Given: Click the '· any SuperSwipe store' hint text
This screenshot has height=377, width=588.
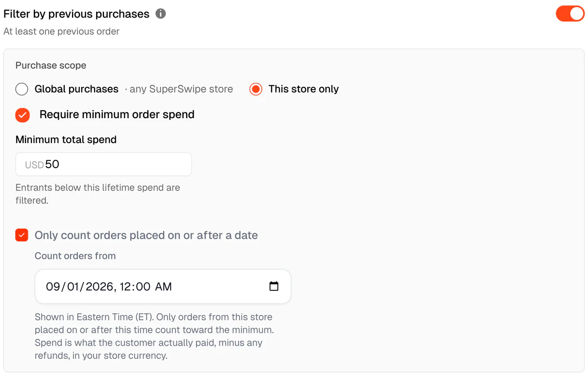Looking at the screenshot, I should 179,89.
